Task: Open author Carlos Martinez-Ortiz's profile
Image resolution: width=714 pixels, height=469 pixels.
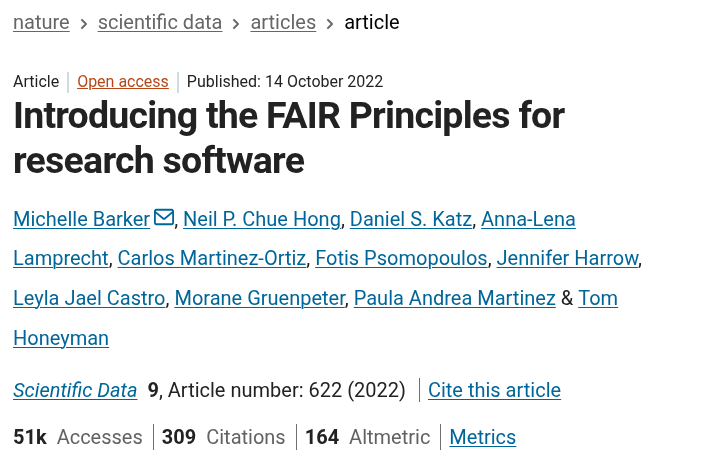Action: [x=212, y=259]
